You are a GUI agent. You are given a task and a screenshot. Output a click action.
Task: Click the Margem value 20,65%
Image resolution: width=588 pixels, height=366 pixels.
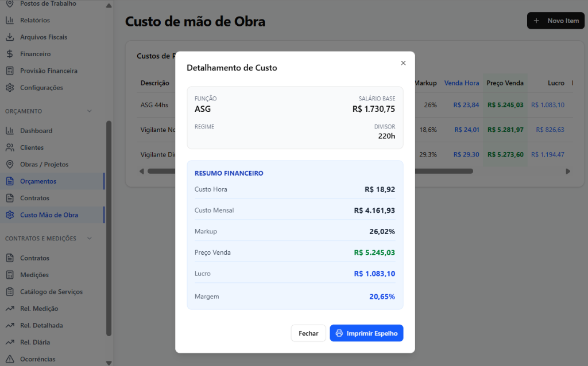pos(382,297)
